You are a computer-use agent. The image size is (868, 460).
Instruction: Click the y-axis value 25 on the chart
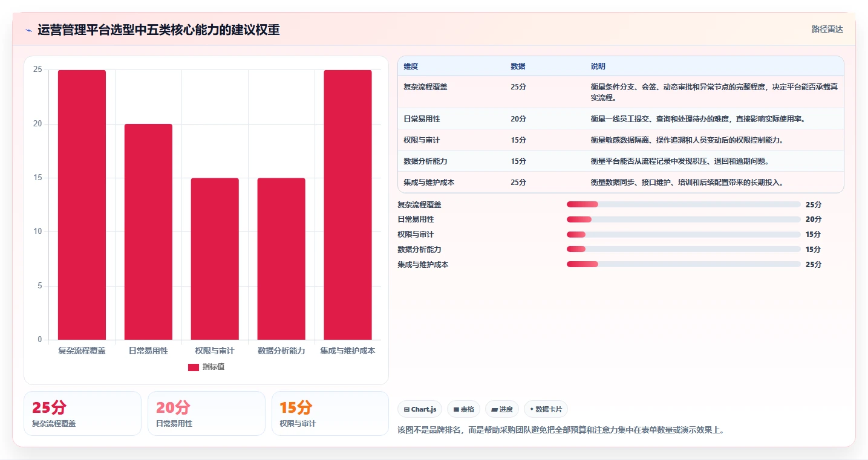click(x=38, y=70)
